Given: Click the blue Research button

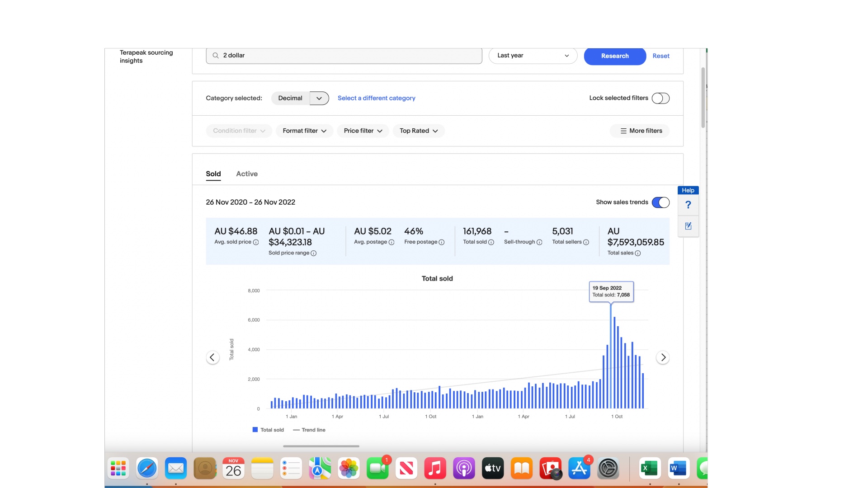Looking at the screenshot, I should pyautogui.click(x=615, y=56).
